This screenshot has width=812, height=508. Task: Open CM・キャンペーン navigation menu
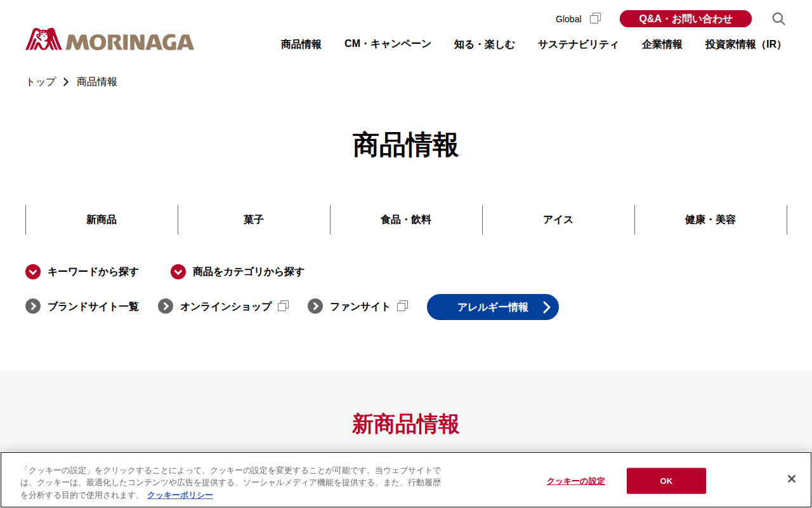(x=388, y=44)
